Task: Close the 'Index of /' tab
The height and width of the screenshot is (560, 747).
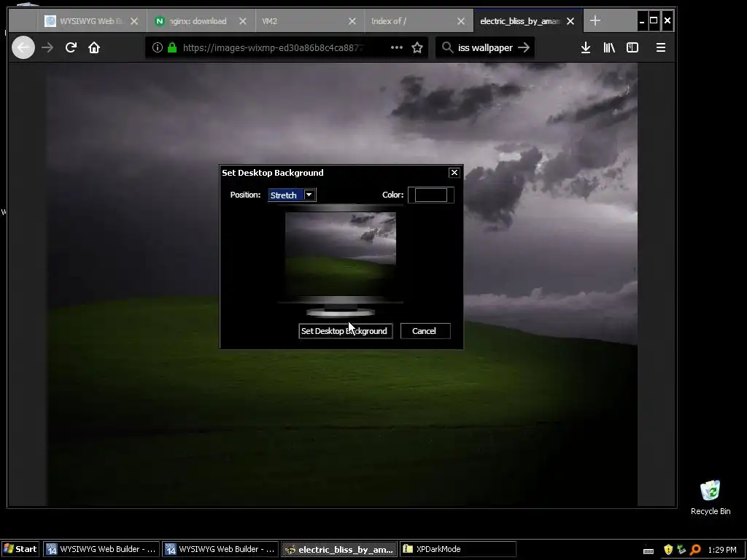Action: coord(461,21)
